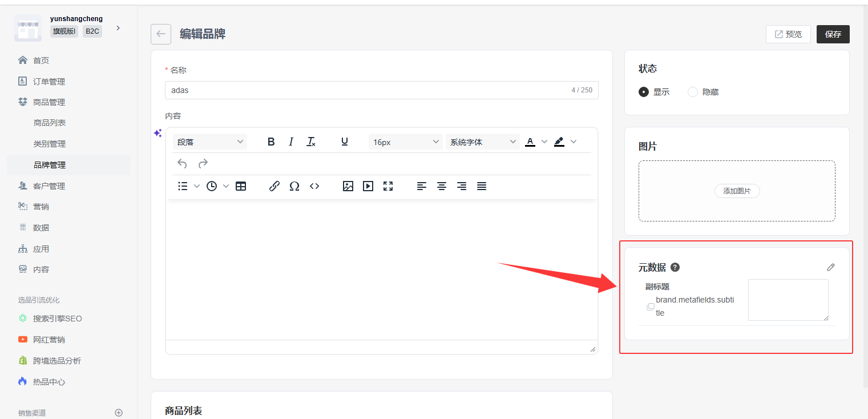
Task: Click the 保存 button
Action: pyautogui.click(x=833, y=34)
